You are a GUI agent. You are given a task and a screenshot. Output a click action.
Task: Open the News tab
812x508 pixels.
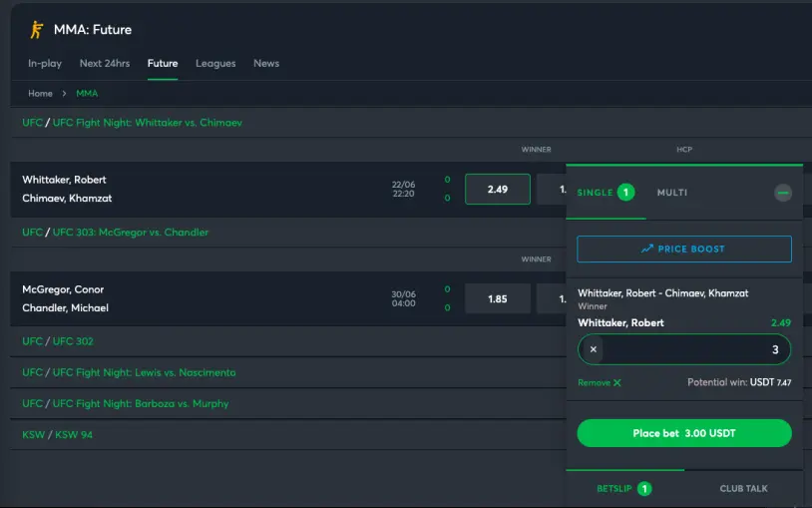[266, 63]
